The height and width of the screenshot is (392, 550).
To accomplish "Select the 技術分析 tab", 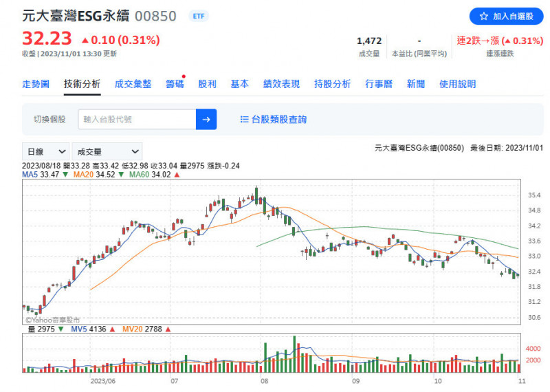I will tap(82, 84).
